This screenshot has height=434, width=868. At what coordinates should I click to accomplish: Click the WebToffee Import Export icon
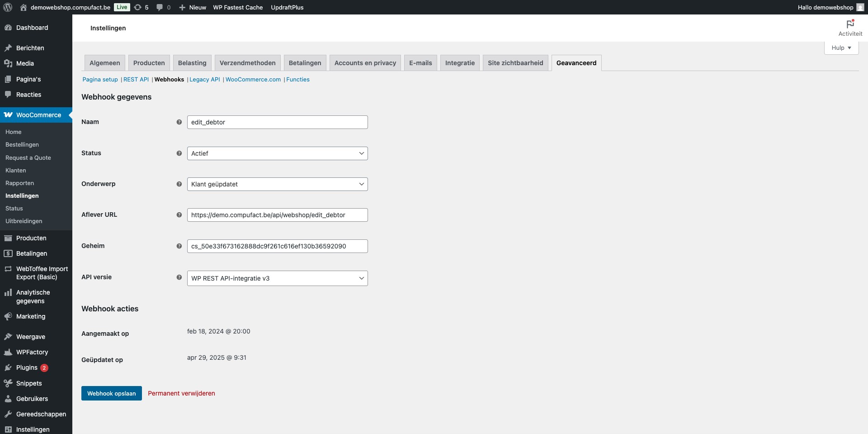pos(8,269)
